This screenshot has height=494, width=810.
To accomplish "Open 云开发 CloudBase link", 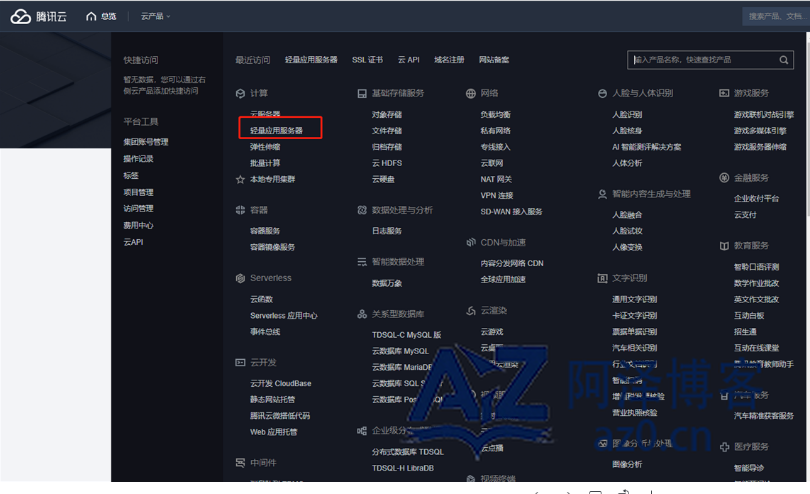I will tap(281, 383).
